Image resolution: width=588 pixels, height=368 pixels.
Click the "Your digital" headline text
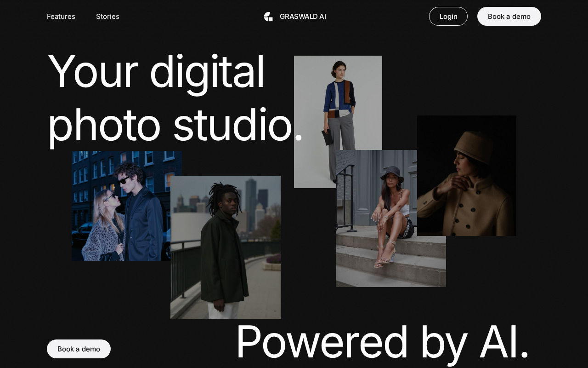coord(156,71)
